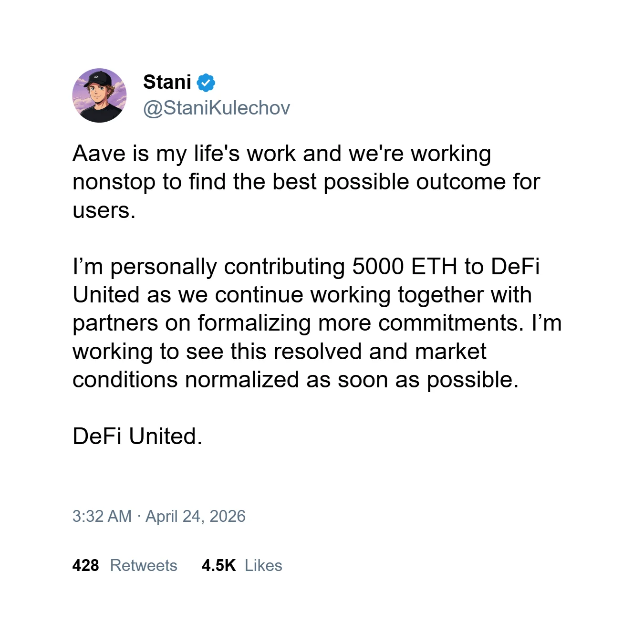The height and width of the screenshot is (644, 644).
Task: Open the Retweets list label
Action: pos(144,565)
